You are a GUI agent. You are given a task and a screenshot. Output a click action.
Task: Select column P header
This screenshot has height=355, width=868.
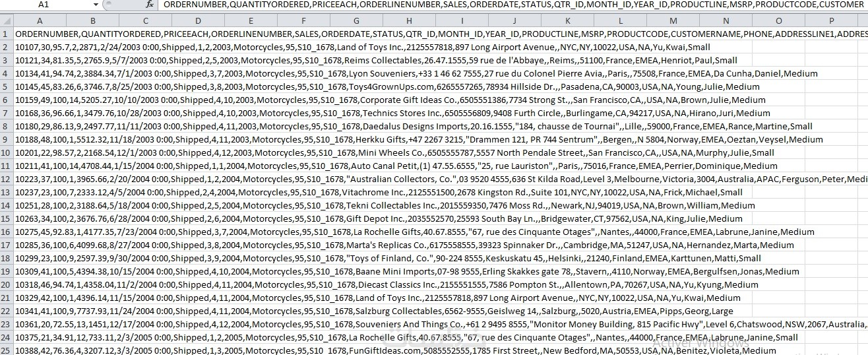point(832,20)
